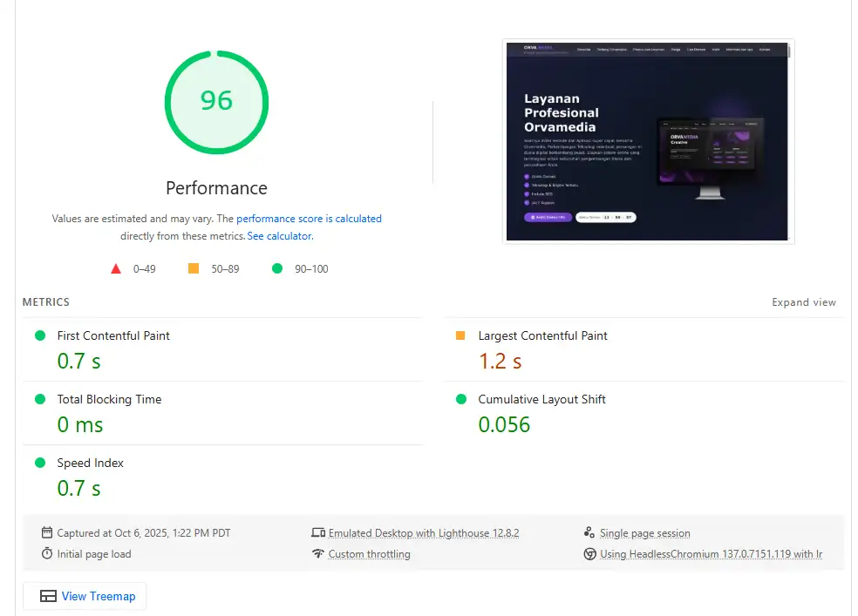Click the orange square legend for 50–89 range
Image resolution: width=858 pixels, height=616 pixels.
(193, 268)
